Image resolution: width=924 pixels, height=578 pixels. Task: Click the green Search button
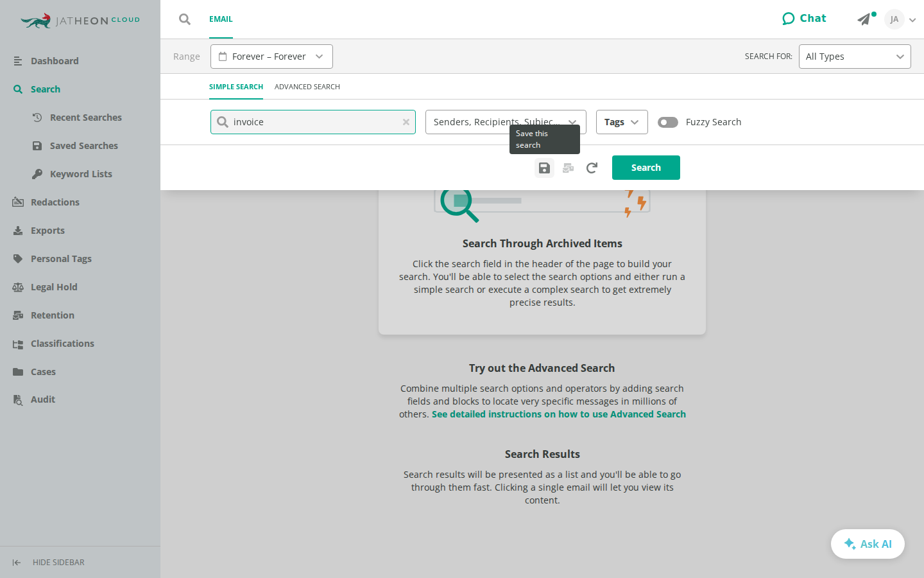[646, 168]
